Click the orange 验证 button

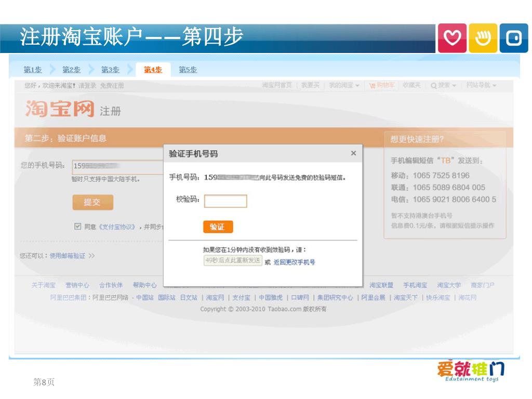point(218,227)
